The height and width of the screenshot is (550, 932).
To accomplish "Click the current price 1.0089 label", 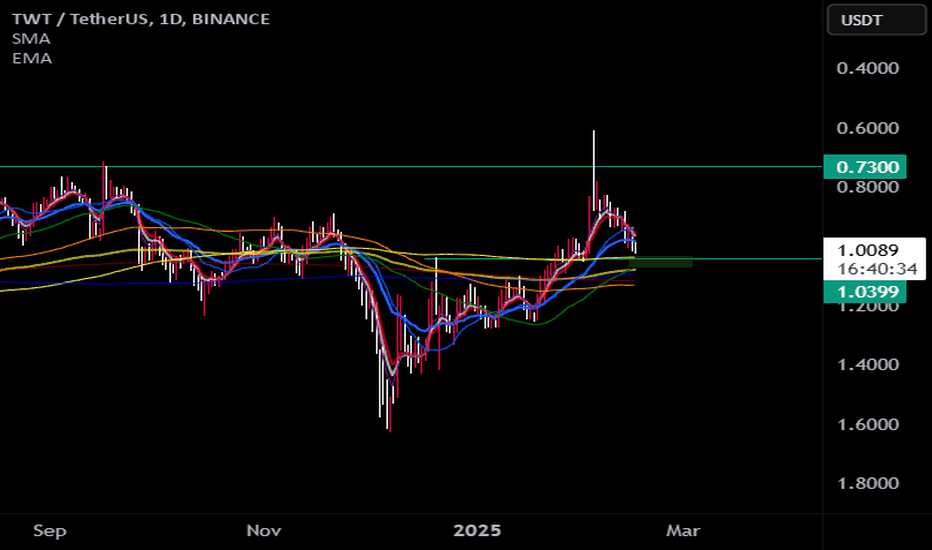I will point(868,250).
